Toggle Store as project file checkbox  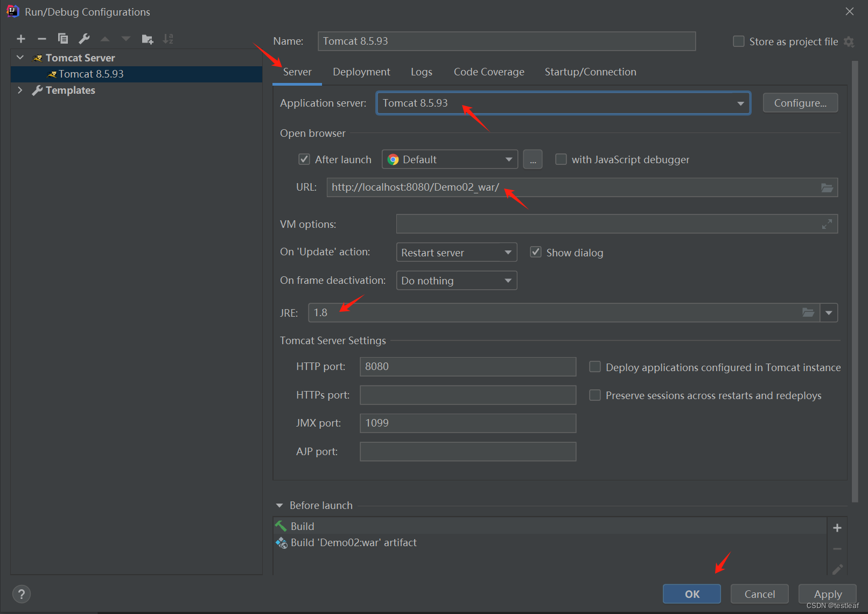[739, 41]
